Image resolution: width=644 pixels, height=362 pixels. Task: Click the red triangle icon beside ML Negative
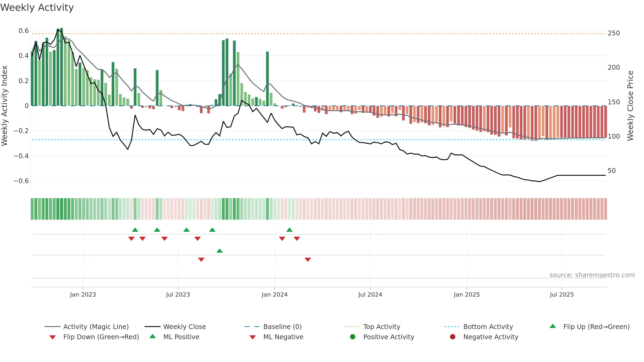[253, 337]
